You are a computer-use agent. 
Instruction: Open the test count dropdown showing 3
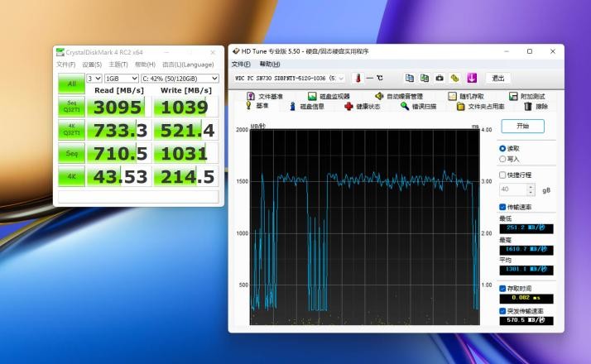click(x=94, y=78)
